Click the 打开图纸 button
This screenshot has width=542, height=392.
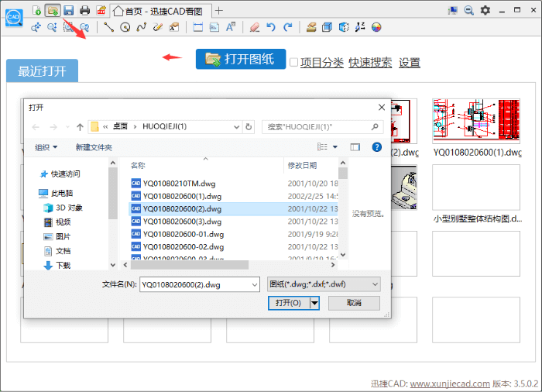click(x=241, y=59)
